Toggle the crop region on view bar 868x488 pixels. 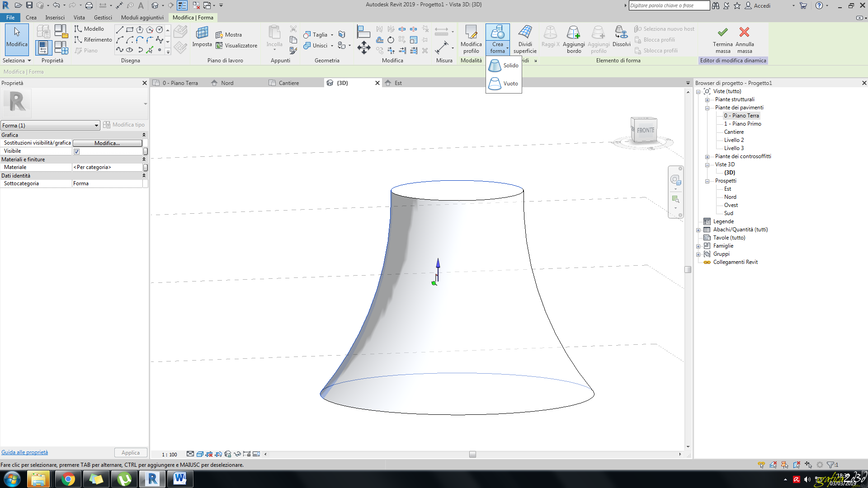click(x=209, y=454)
